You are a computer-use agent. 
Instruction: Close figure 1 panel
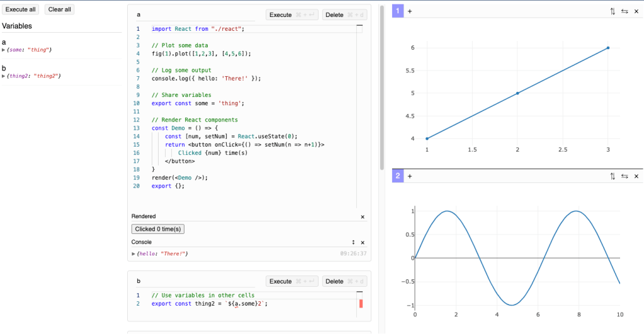[x=636, y=11]
